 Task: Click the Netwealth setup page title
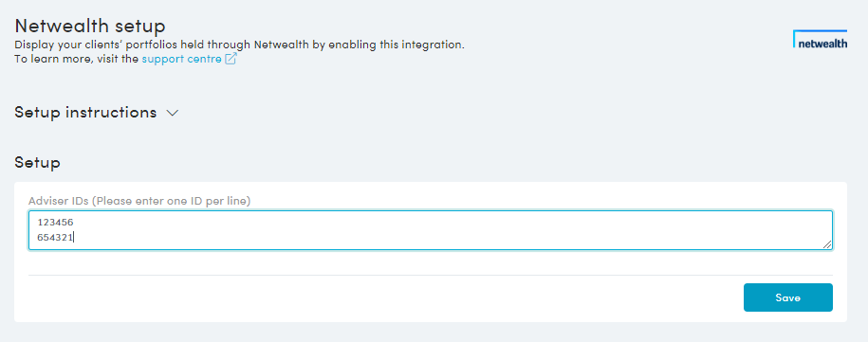[90, 26]
